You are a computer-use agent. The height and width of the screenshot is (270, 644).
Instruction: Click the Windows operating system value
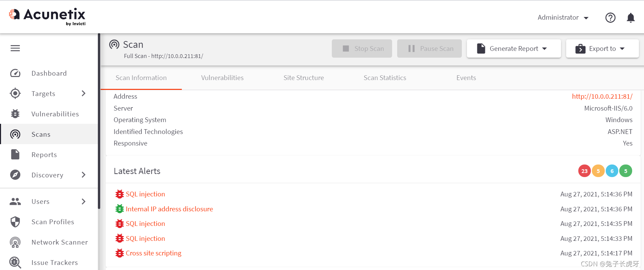coord(619,120)
